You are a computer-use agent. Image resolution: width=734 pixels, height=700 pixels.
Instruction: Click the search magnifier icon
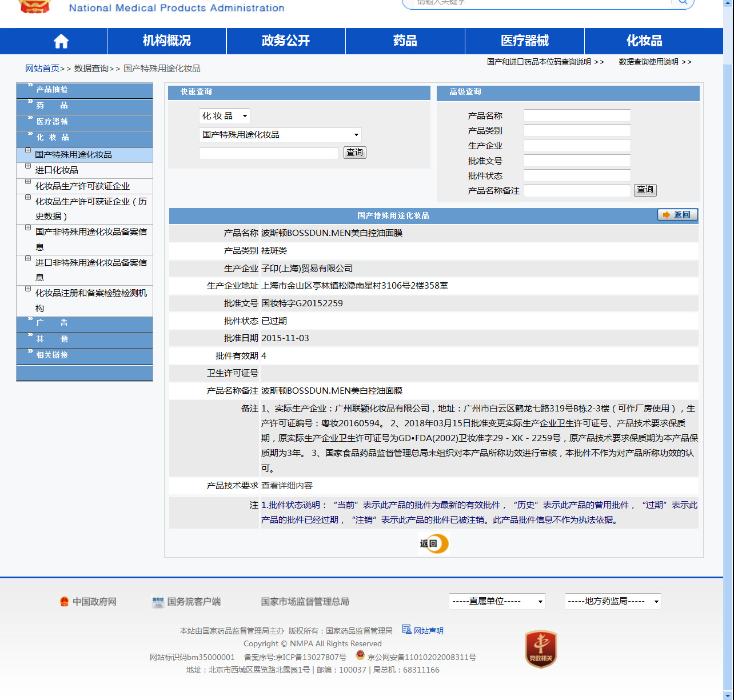(683, 2)
